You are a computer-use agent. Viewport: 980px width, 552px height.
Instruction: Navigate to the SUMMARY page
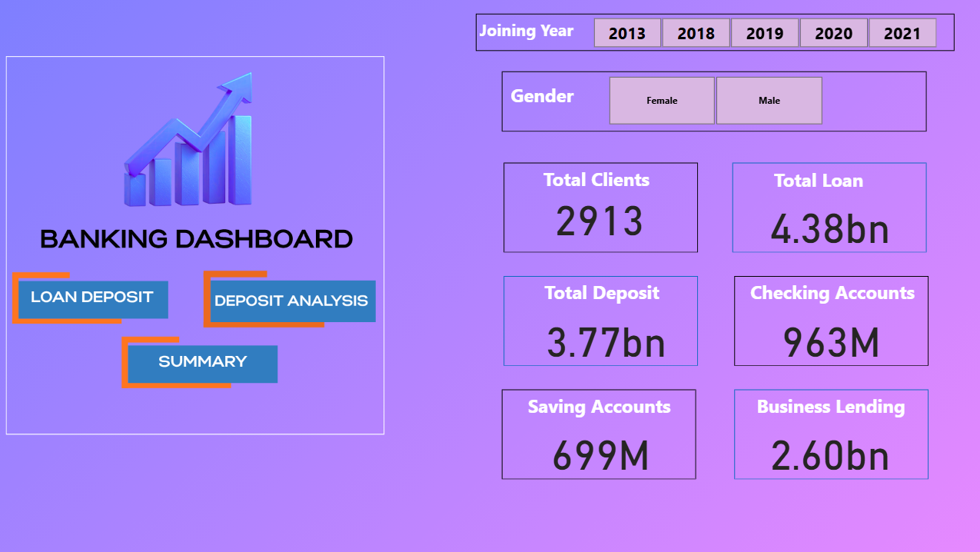[x=200, y=362]
